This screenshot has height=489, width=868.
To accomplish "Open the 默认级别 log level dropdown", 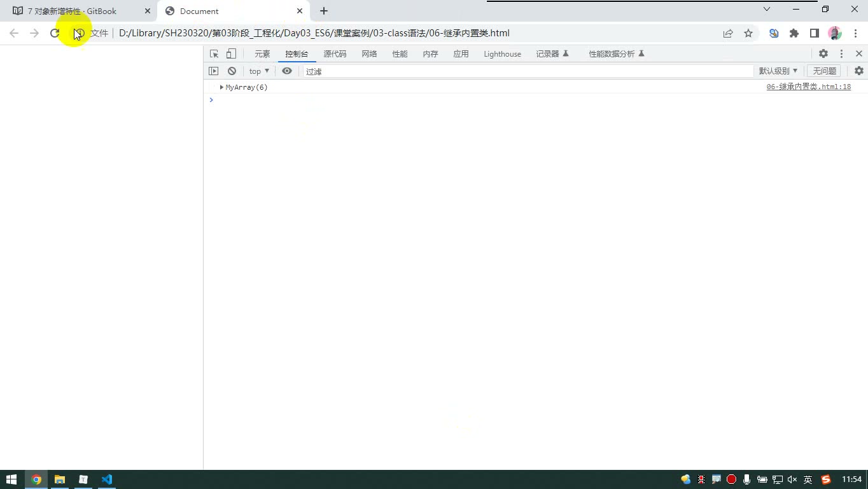I will (778, 71).
